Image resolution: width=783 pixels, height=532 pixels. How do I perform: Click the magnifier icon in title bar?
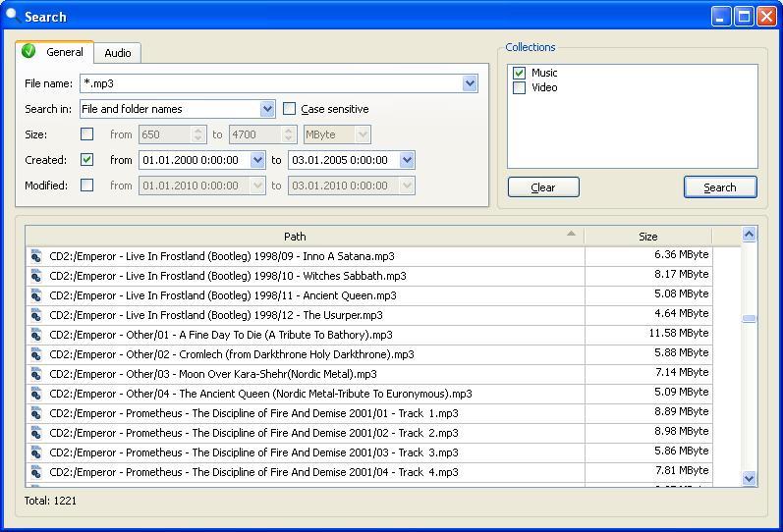click(x=12, y=15)
